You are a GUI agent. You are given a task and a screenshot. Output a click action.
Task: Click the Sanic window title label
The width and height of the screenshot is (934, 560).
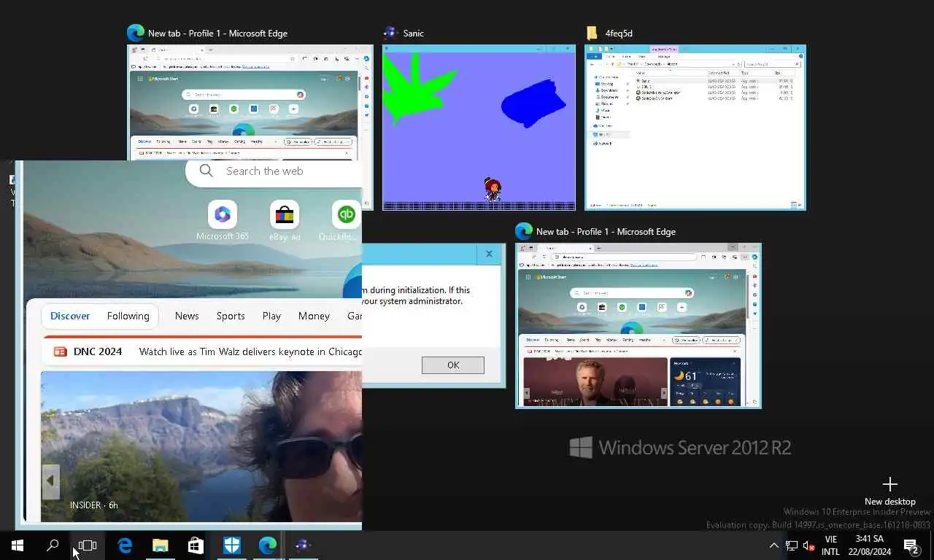(x=413, y=33)
